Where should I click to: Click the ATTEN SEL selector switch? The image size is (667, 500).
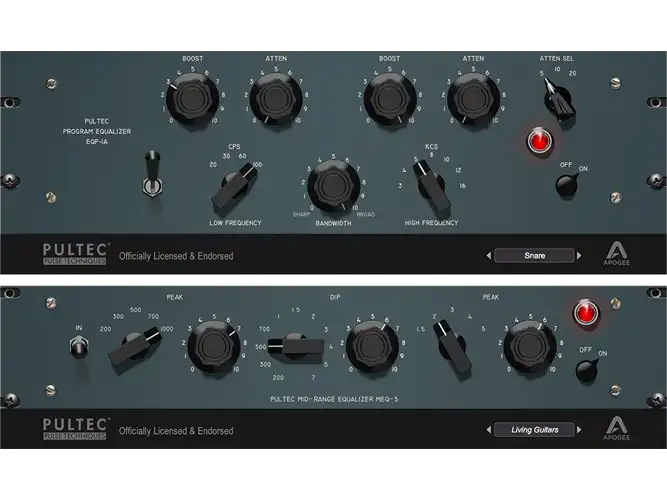[559, 100]
